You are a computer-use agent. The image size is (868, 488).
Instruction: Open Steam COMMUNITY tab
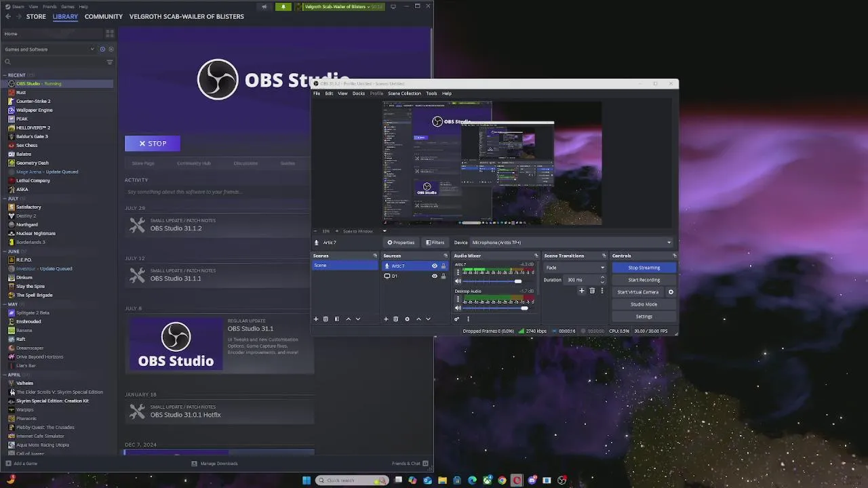[x=104, y=16]
